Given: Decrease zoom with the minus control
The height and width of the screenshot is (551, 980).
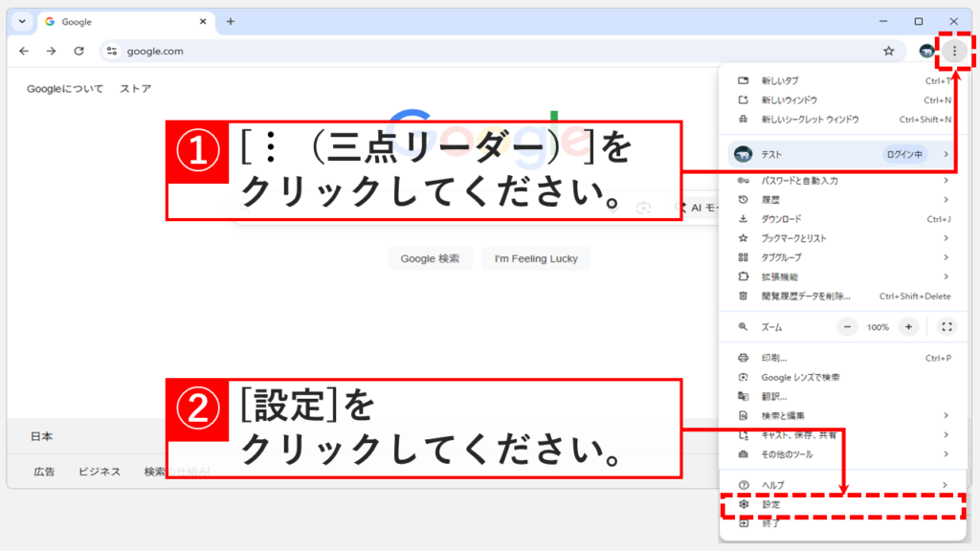Looking at the screenshot, I should (x=848, y=326).
